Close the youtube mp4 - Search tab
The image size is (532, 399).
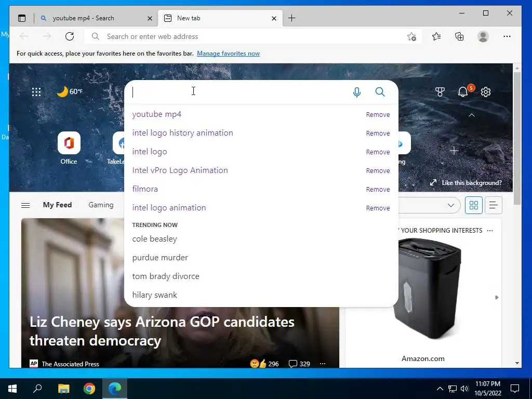pyautogui.click(x=150, y=18)
